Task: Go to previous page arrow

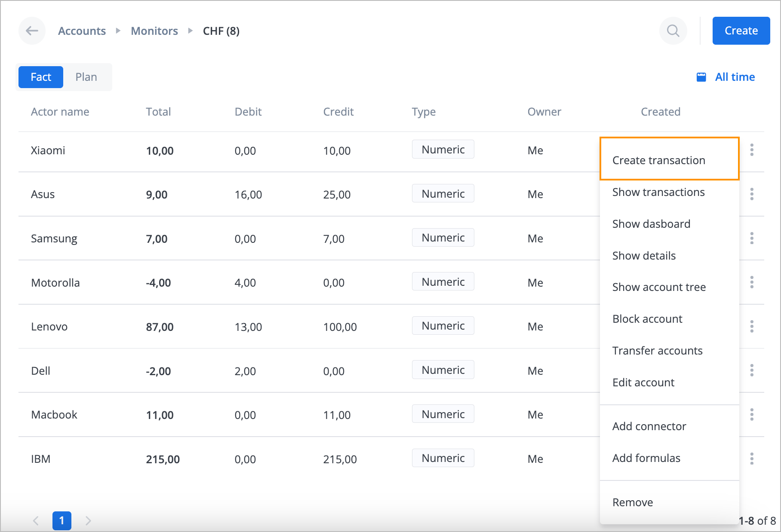Action: [36, 520]
